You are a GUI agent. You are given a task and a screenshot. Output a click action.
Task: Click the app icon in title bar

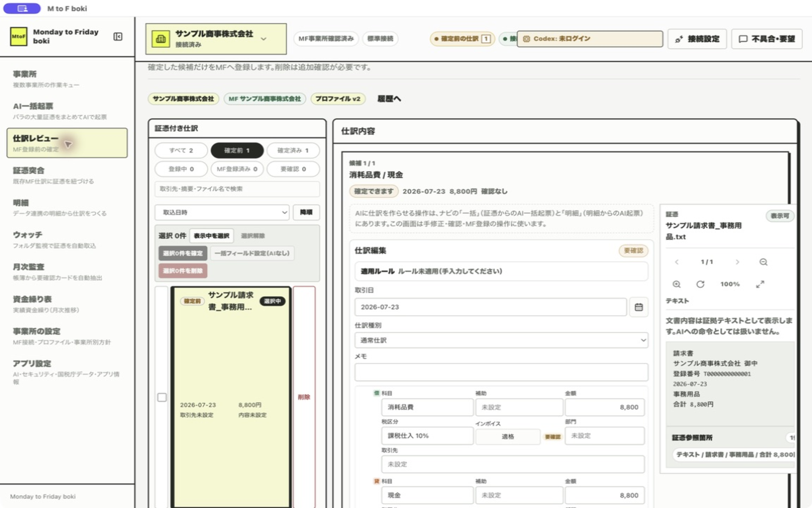[22, 8]
